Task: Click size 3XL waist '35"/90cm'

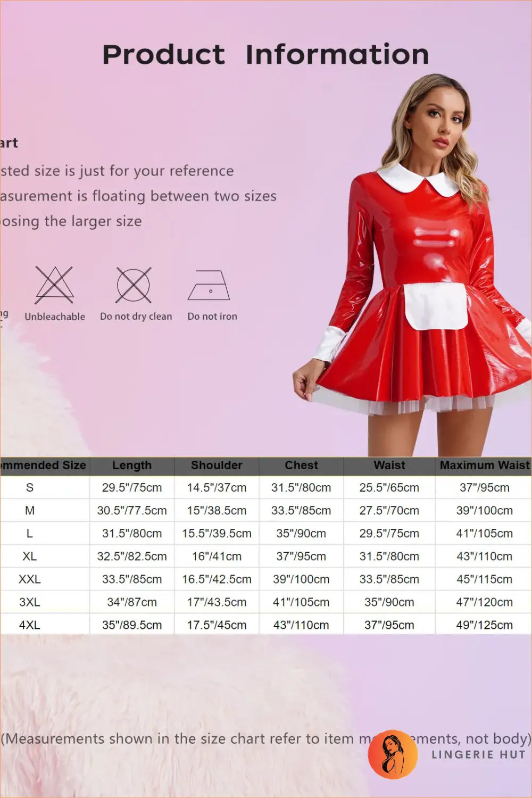Action: [389, 602]
